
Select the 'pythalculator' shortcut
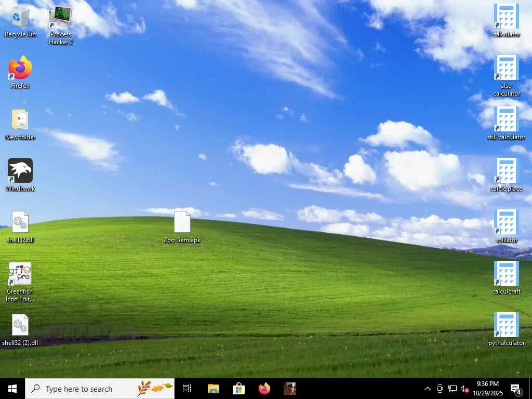click(506, 329)
